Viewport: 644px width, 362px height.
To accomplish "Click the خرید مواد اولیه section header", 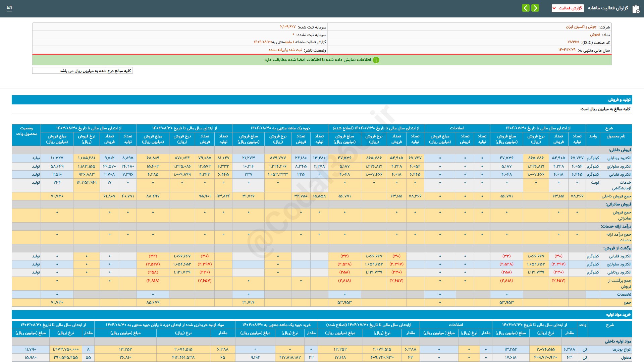I will [618, 315].
